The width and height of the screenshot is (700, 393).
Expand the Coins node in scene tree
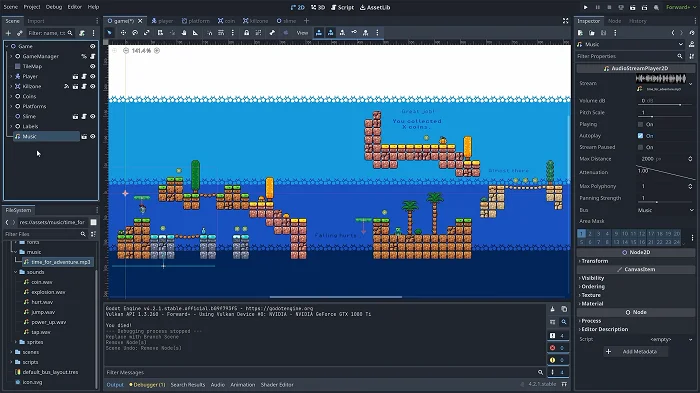(11, 96)
